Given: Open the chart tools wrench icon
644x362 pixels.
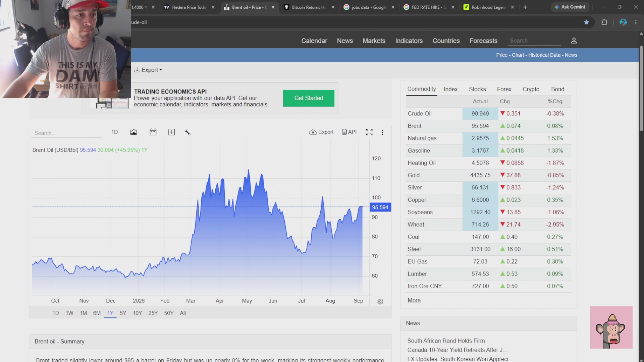Looking at the screenshot, I should point(187,132).
